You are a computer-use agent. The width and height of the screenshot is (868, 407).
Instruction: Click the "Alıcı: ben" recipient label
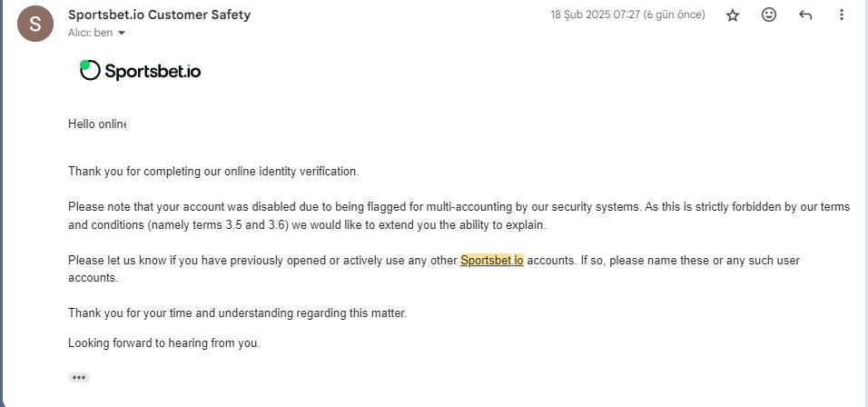click(x=90, y=33)
